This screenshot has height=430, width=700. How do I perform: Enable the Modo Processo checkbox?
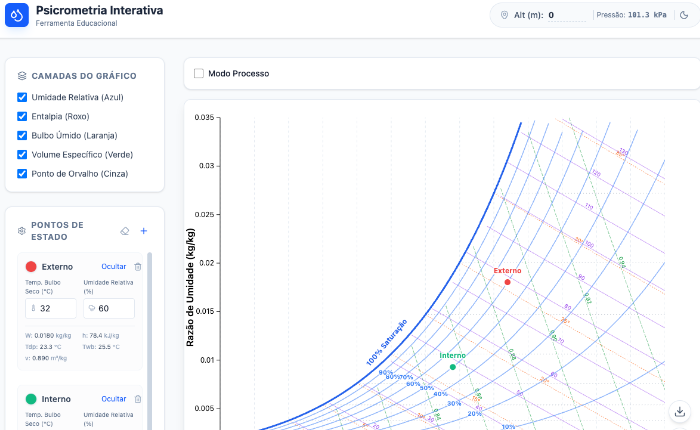click(199, 73)
